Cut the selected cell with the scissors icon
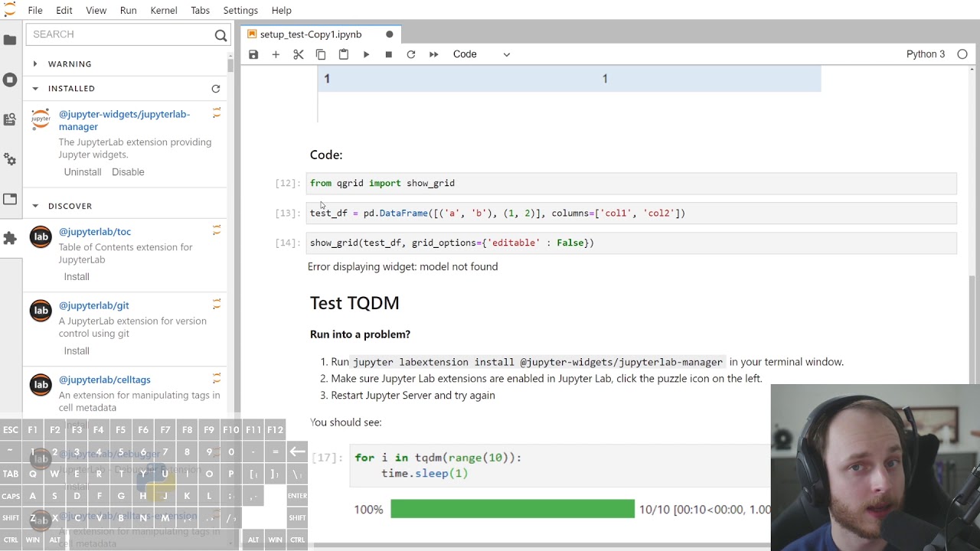Screen dimensions: 980x551 click(299, 54)
